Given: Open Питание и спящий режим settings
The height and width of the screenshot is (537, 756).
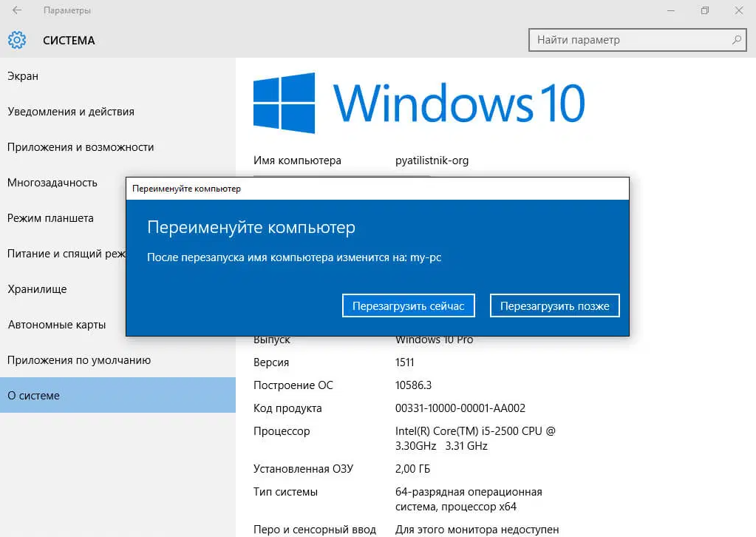Looking at the screenshot, I should click(67, 254).
